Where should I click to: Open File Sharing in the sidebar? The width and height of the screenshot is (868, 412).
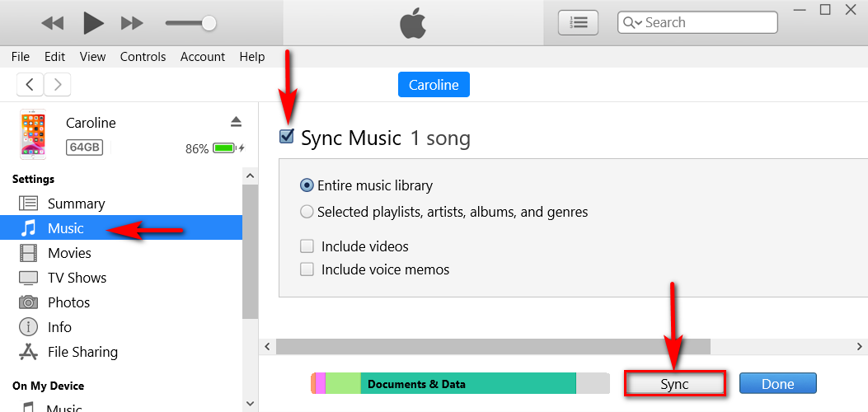point(82,352)
